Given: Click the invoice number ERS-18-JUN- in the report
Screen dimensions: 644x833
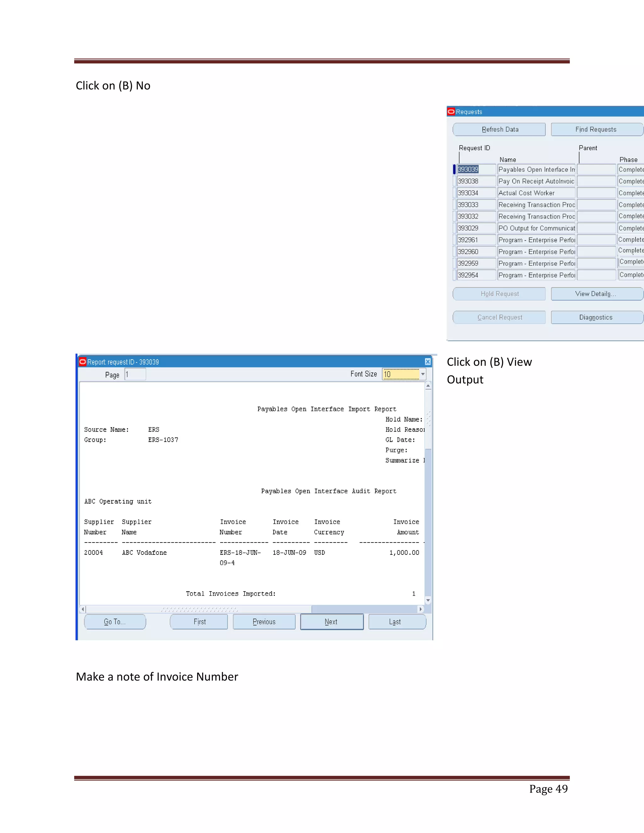Looking at the screenshot, I should click(240, 553).
